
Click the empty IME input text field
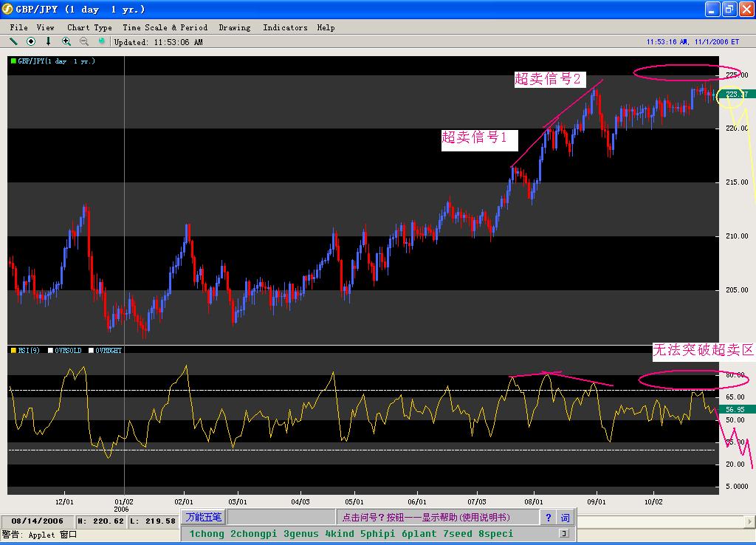pos(281,518)
